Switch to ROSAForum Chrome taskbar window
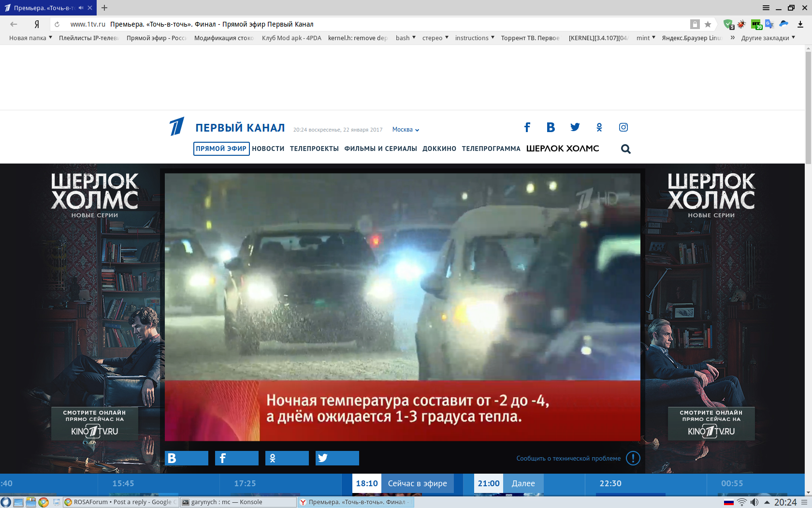 click(x=121, y=502)
